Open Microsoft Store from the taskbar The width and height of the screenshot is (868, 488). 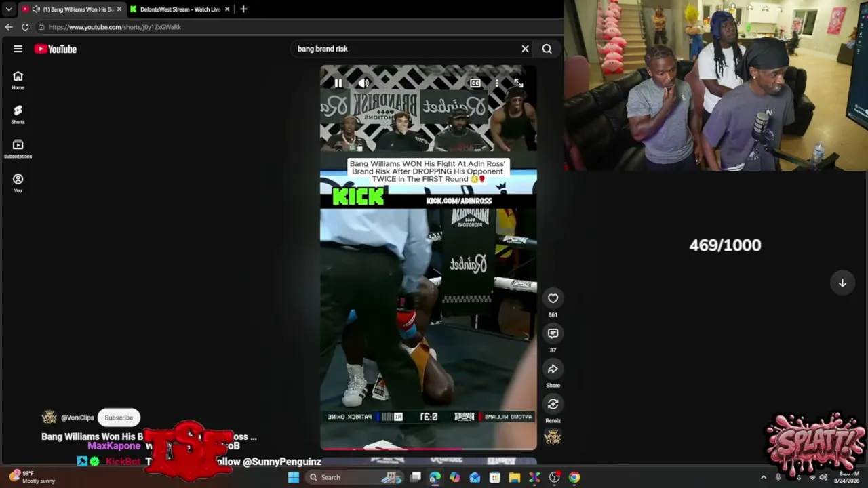point(495,477)
